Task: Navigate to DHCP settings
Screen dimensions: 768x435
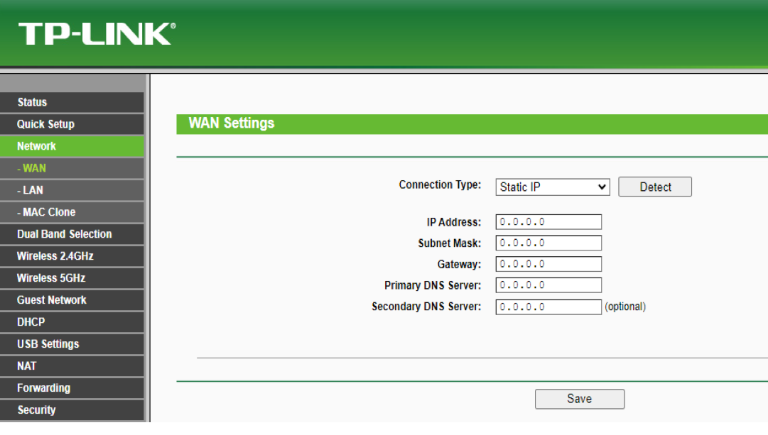Action: click(72, 322)
